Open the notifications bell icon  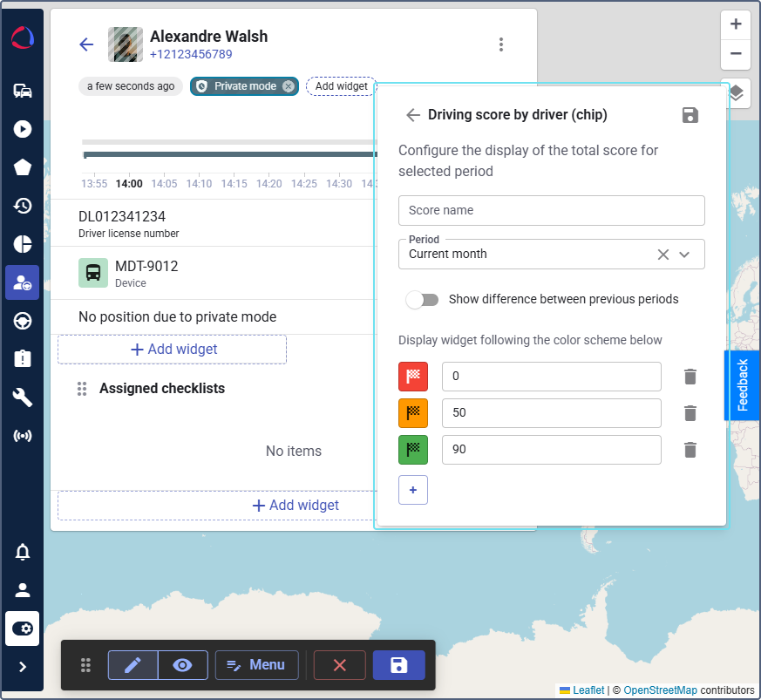(23, 552)
